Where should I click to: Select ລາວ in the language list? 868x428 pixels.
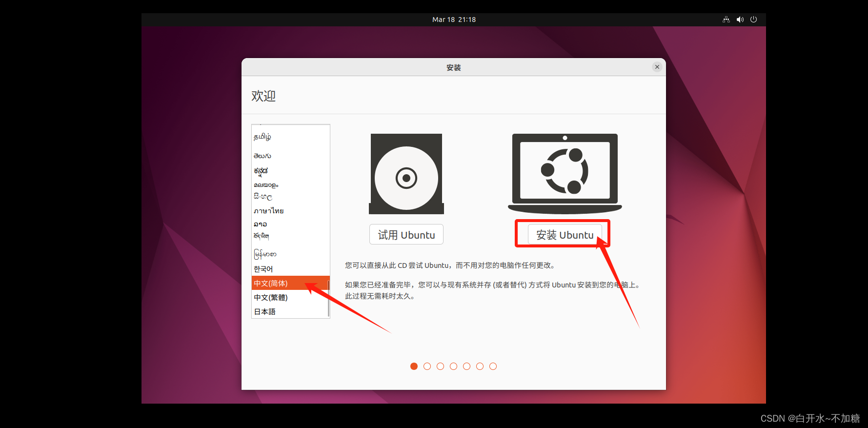(291, 224)
